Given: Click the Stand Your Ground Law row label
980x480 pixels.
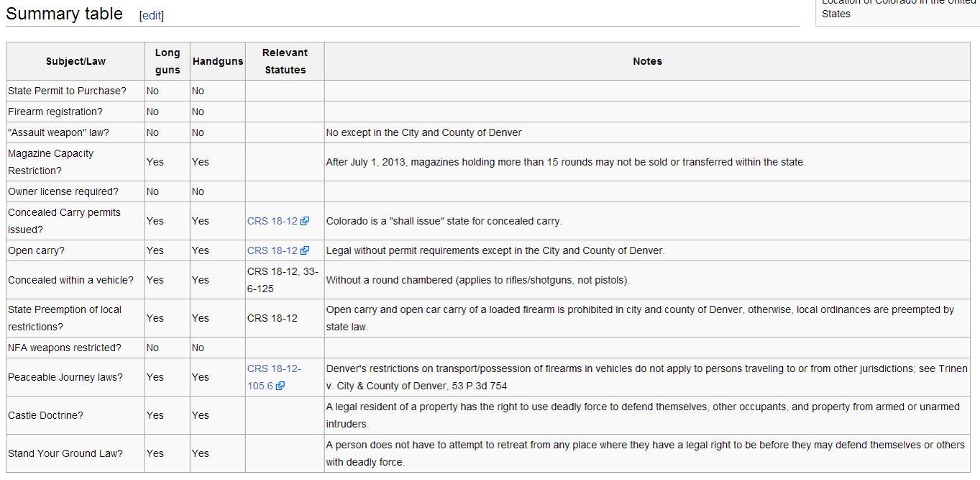Looking at the screenshot, I should (65, 453).
